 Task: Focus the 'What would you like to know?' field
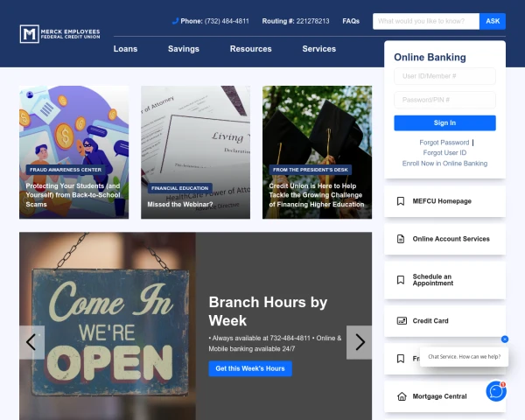point(426,21)
